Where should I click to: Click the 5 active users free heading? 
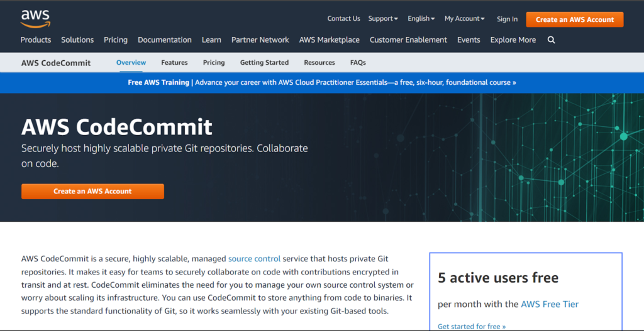click(x=498, y=278)
